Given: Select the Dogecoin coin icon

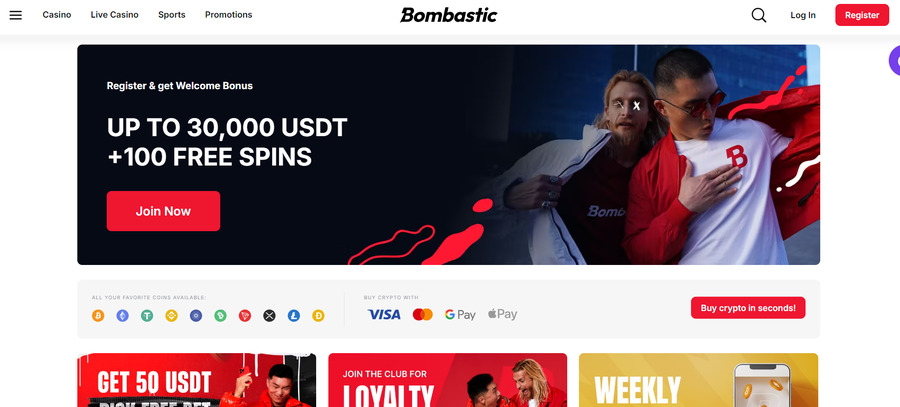Looking at the screenshot, I should [319, 315].
